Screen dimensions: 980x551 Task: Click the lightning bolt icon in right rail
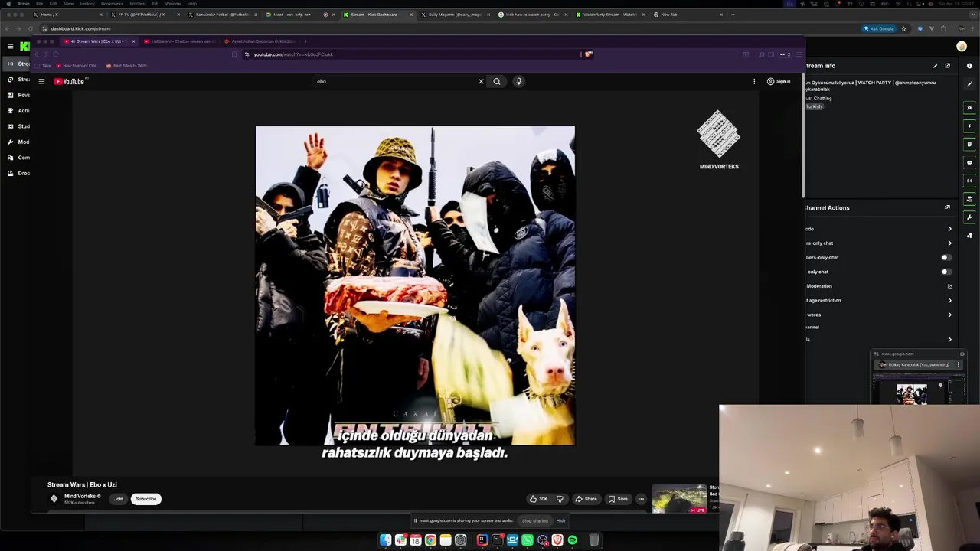click(x=969, y=126)
